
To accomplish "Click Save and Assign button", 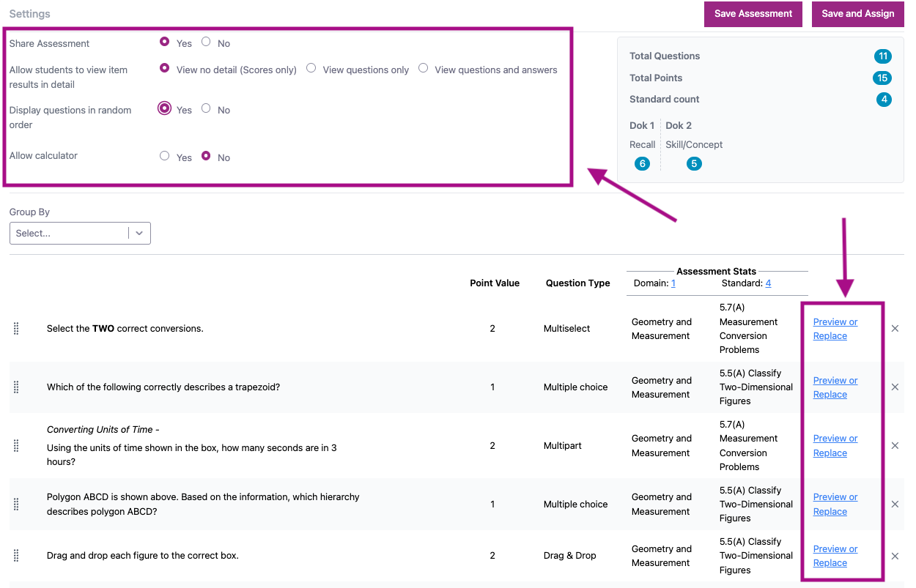I will click(857, 14).
